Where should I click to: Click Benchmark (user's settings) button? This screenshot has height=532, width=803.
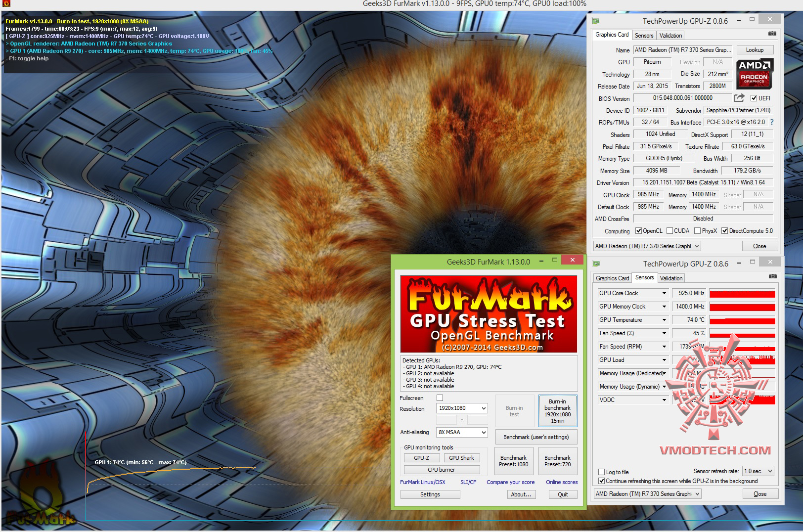click(x=536, y=437)
